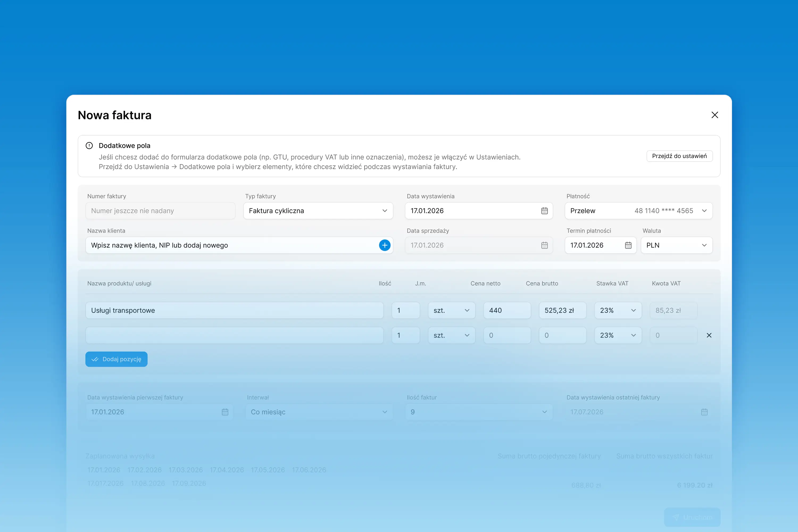This screenshot has width=798, height=532.
Task: Open calendar icon in Termin płatności field
Action: pos(628,245)
